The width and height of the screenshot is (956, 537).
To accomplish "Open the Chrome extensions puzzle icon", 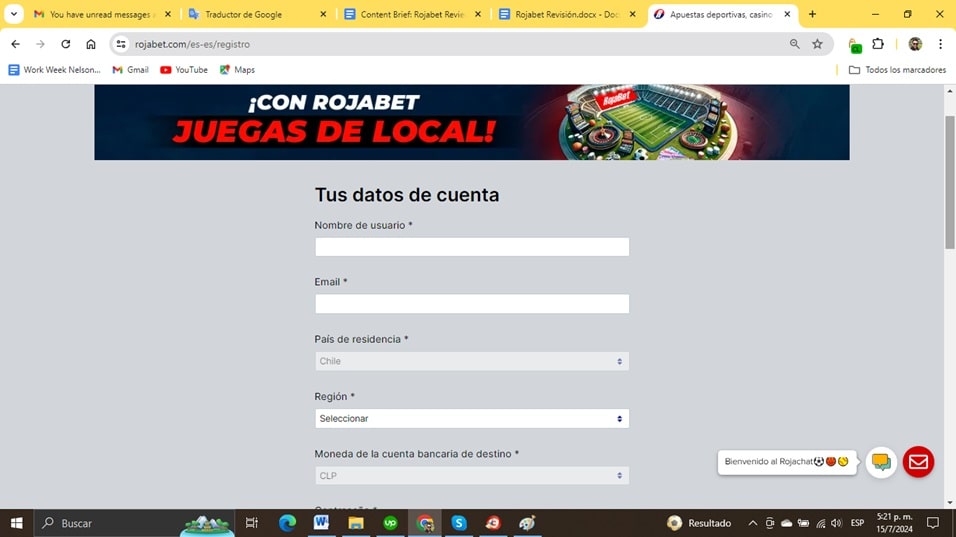I will pyautogui.click(x=878, y=44).
